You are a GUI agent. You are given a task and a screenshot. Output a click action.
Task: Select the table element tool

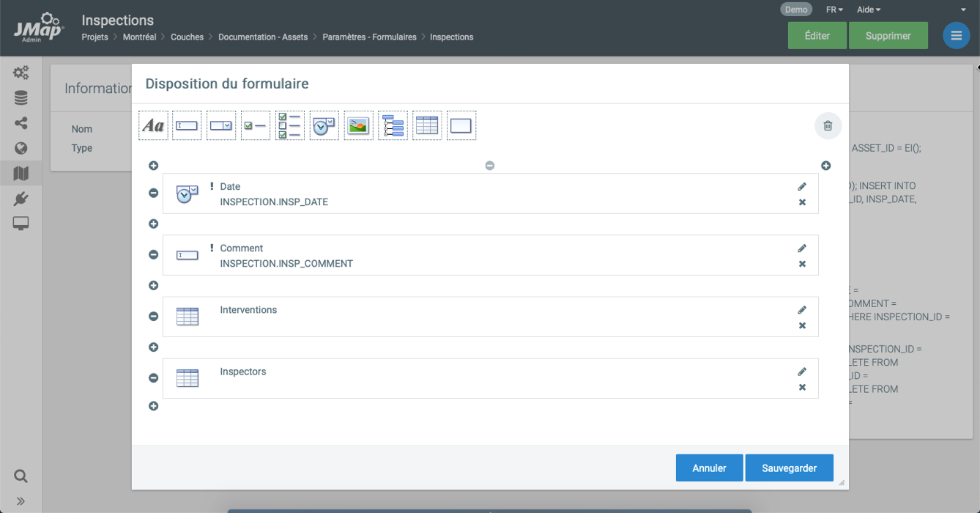(x=427, y=126)
